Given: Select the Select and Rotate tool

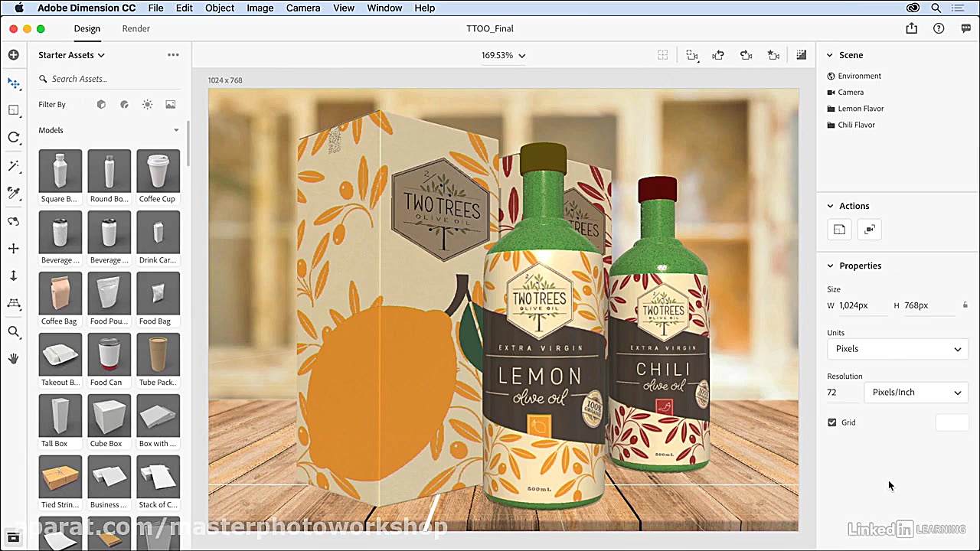Looking at the screenshot, I should (13, 138).
